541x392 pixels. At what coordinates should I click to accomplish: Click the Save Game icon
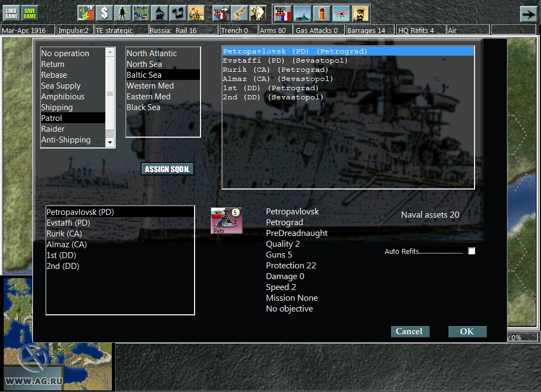point(30,13)
